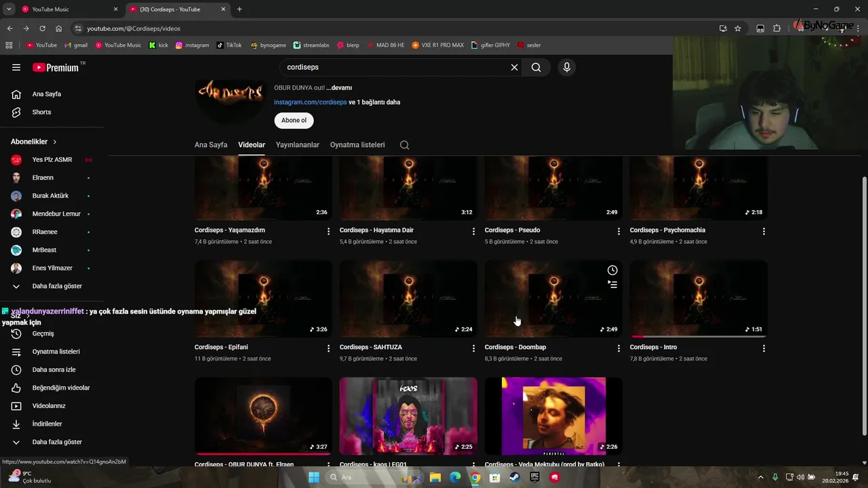Open the browser home page
Viewport: 868px width, 488px height.
(58, 28)
